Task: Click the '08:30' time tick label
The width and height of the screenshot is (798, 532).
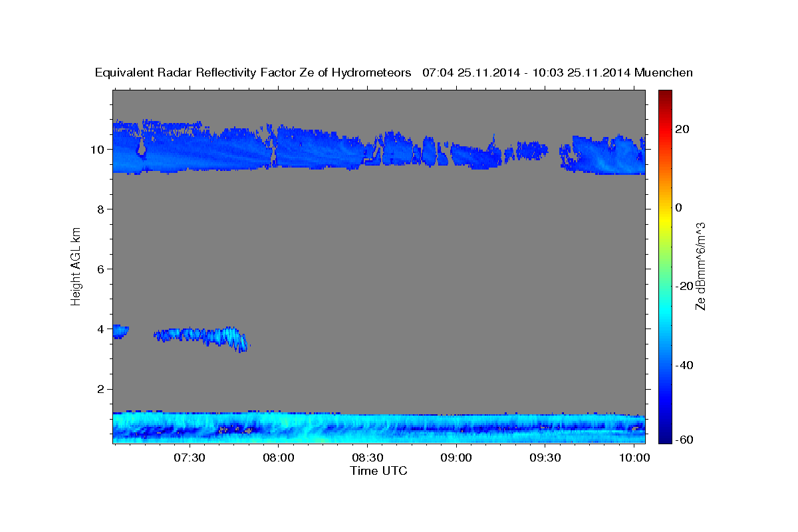Action: tap(367, 458)
